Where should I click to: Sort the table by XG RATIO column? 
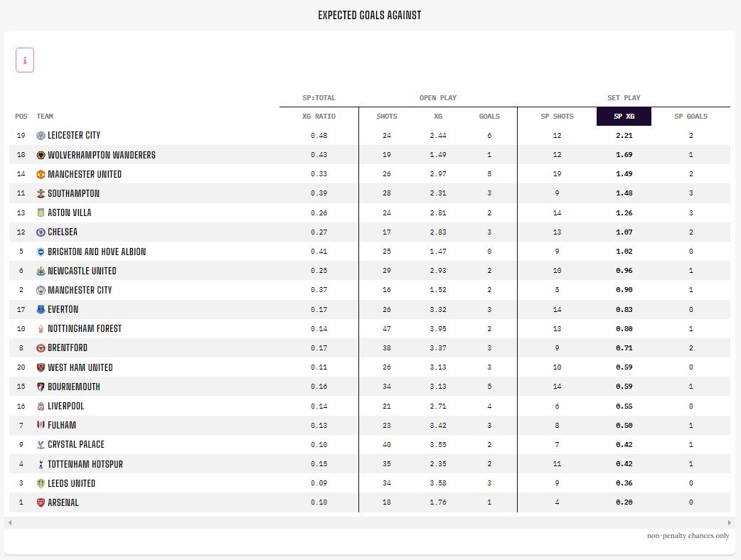pyautogui.click(x=319, y=116)
